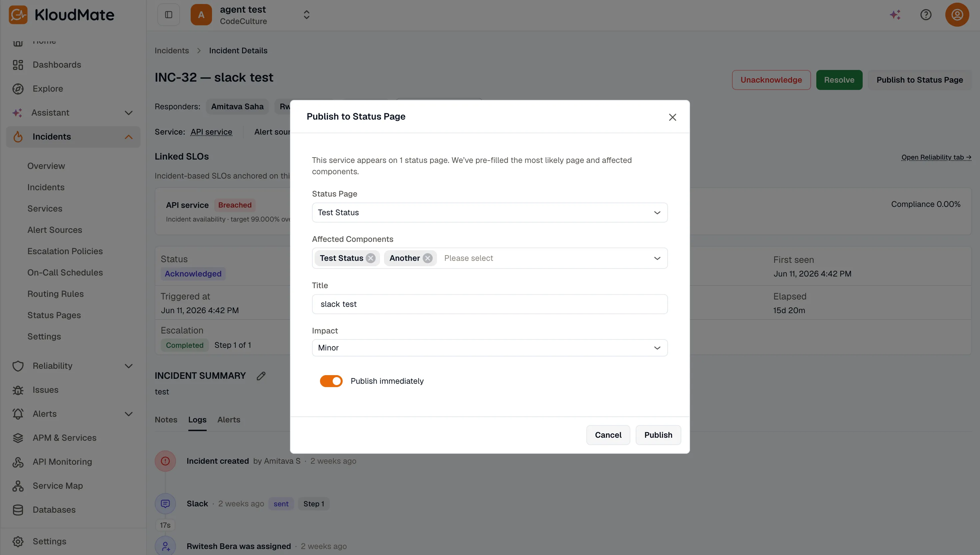Expand the Reliability sidebar section
Viewport: 980px width, 555px height.
tap(129, 366)
